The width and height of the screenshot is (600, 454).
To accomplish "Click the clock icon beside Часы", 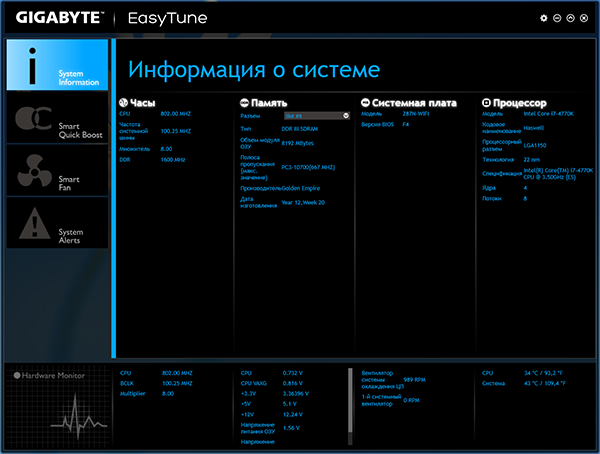I will 123,103.
